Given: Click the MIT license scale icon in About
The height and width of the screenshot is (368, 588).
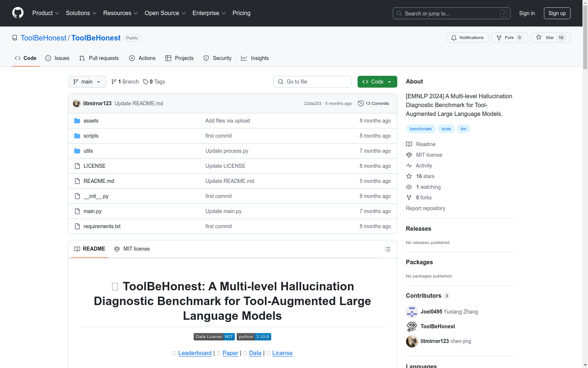Looking at the screenshot, I should 409,155.
